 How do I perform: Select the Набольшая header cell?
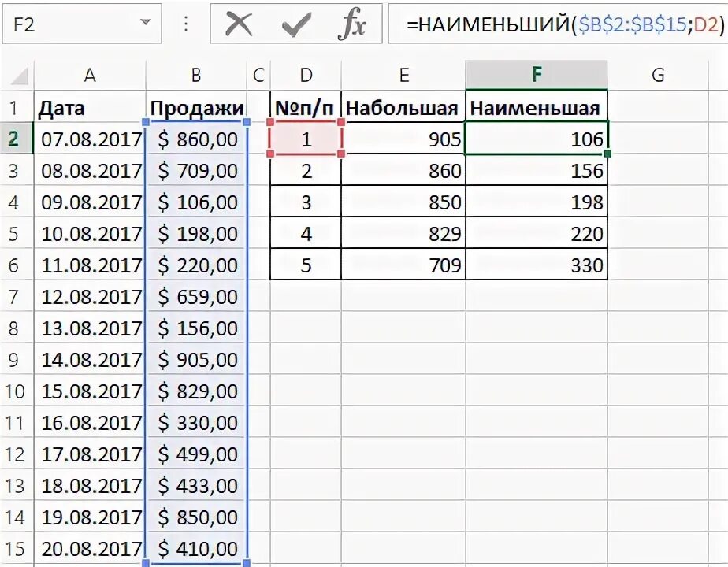(x=404, y=108)
